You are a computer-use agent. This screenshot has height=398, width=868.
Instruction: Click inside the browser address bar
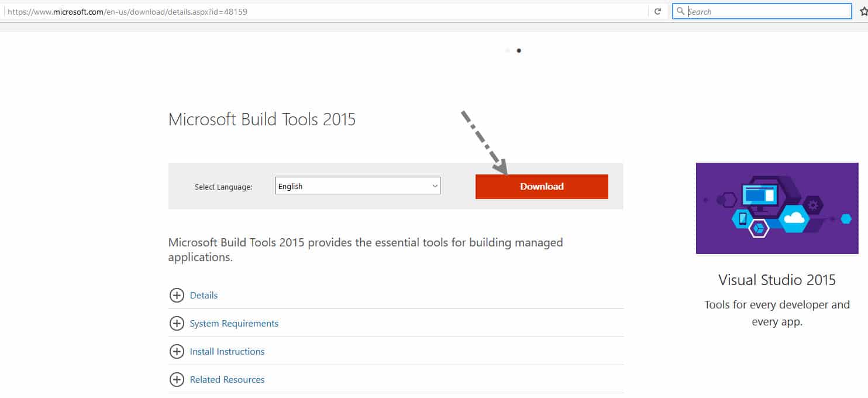(x=234, y=11)
